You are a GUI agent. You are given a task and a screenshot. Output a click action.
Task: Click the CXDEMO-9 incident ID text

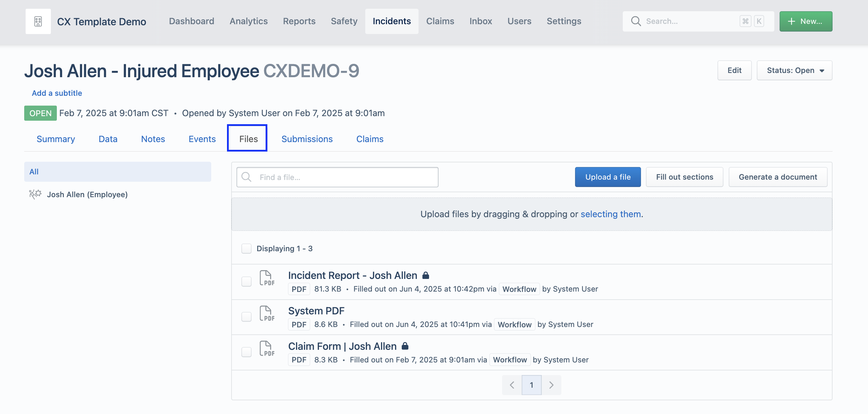click(311, 71)
